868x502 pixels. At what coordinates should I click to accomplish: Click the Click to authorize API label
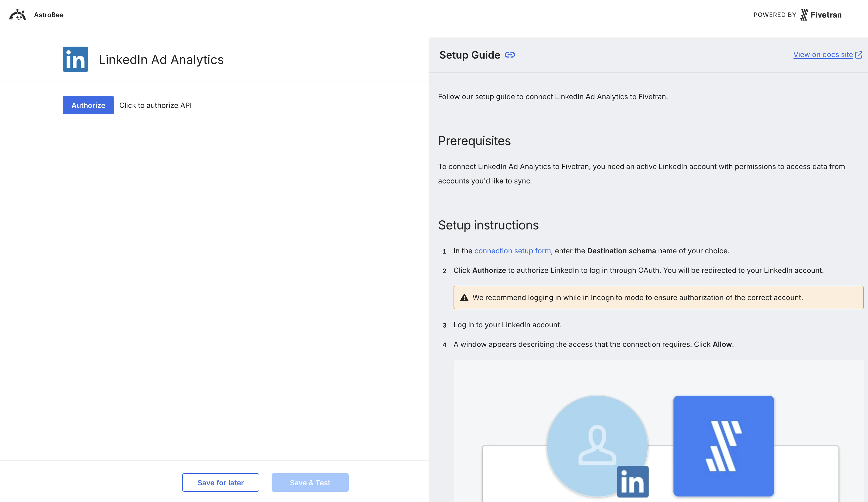[156, 105]
